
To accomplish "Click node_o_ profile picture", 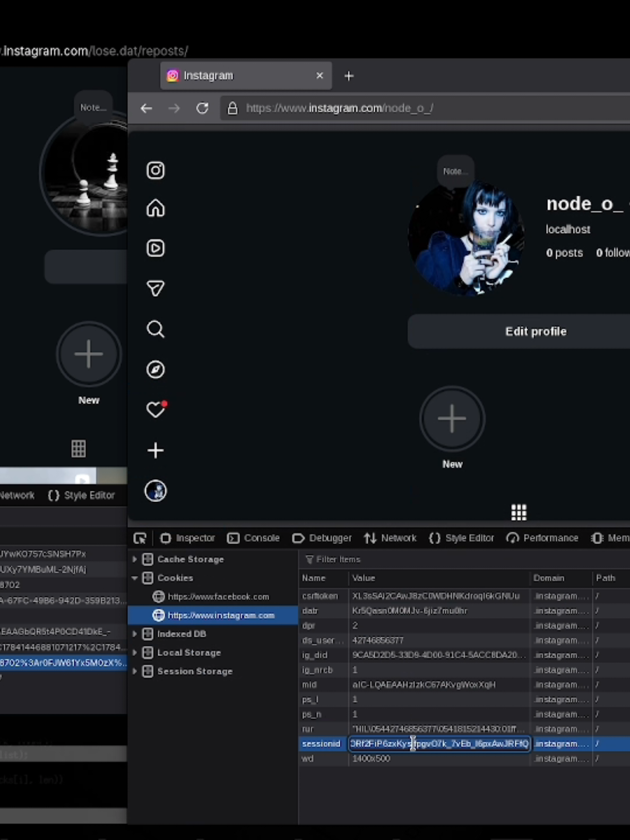I will click(x=466, y=237).
